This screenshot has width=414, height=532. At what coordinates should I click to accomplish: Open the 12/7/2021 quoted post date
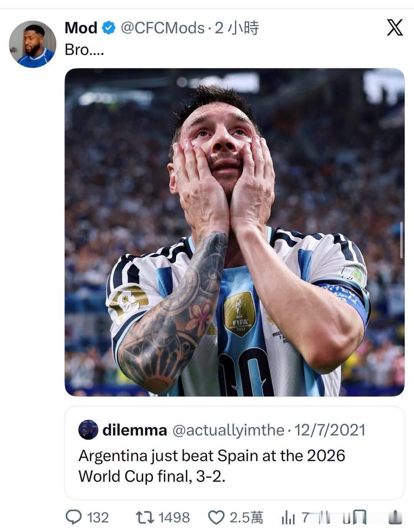coord(330,430)
